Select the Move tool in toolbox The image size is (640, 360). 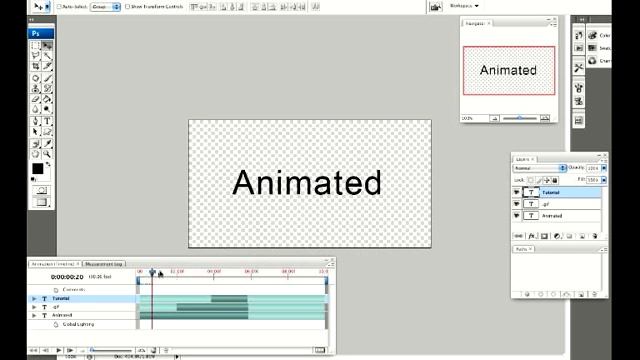47,45
